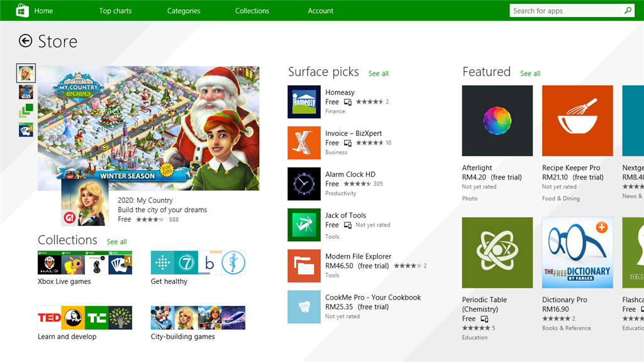Open the Account menu
This screenshot has width=644, height=362.
tap(320, 11)
